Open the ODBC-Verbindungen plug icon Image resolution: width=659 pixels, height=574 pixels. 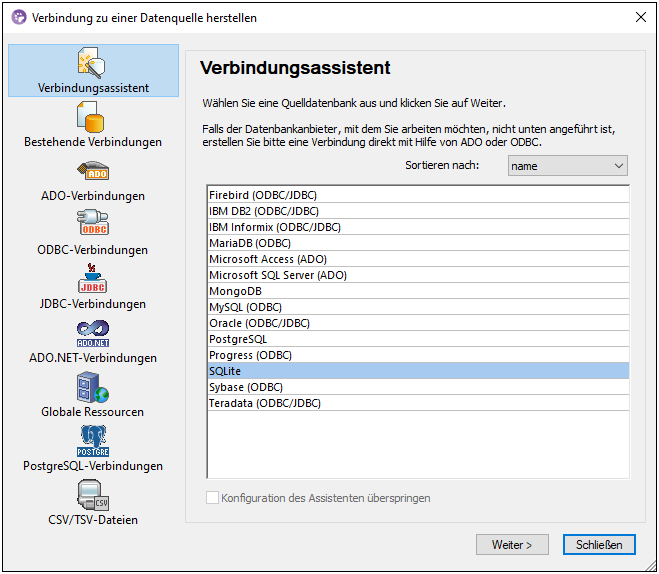click(x=93, y=223)
